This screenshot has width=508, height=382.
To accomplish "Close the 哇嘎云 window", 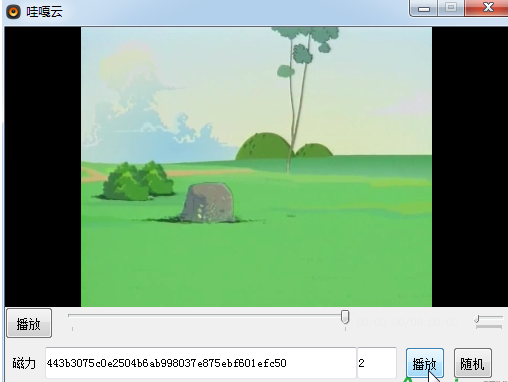I will pyautogui.click(x=488, y=7).
